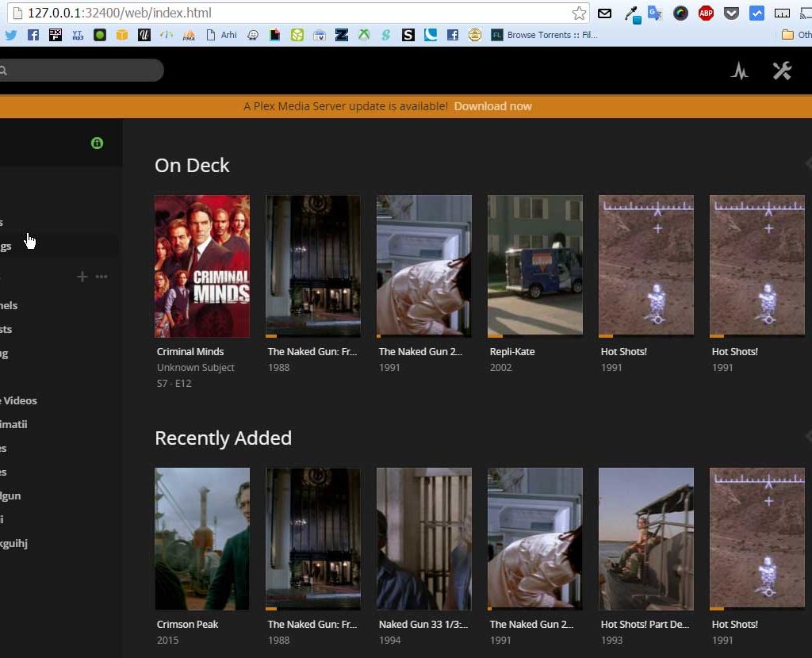Click the Download now update link
The width and height of the screenshot is (812, 658).
click(493, 105)
